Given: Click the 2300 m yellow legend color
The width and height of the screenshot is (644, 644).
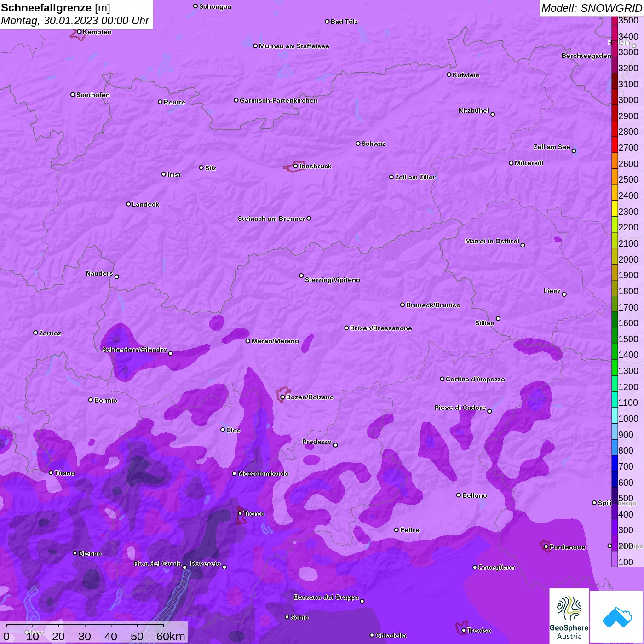Looking at the screenshot, I should (x=615, y=208).
